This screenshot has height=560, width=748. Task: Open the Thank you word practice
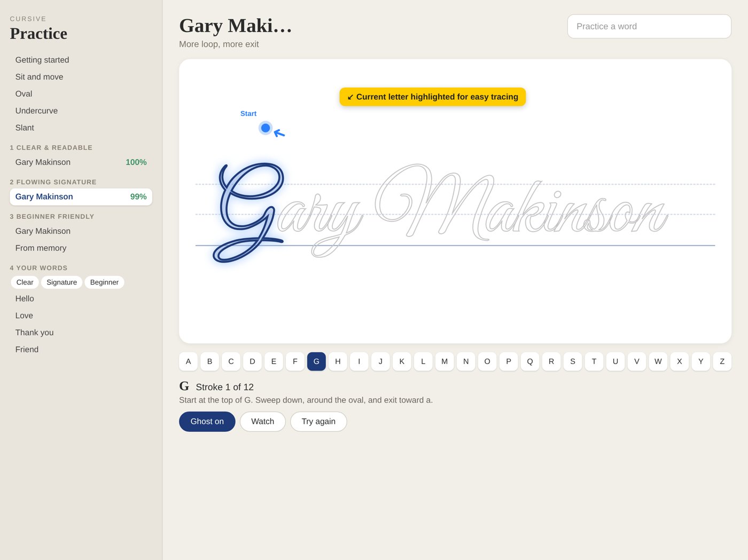coord(81,333)
